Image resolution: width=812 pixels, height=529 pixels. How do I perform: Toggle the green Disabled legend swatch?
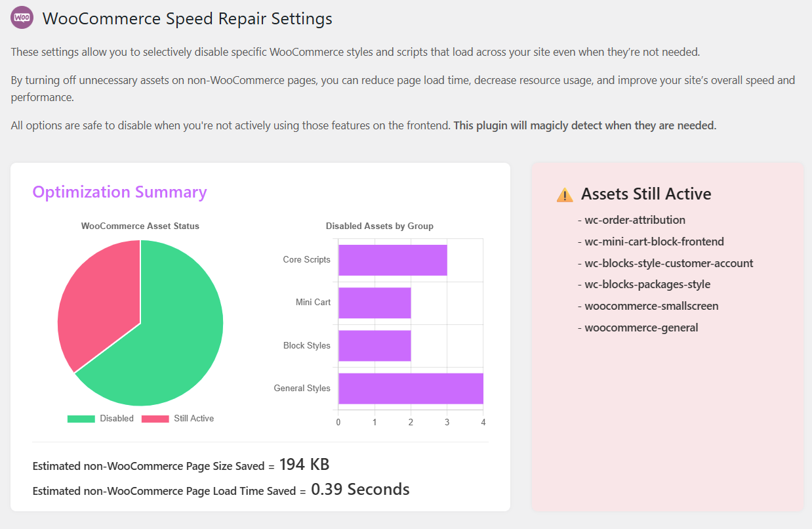pos(81,419)
